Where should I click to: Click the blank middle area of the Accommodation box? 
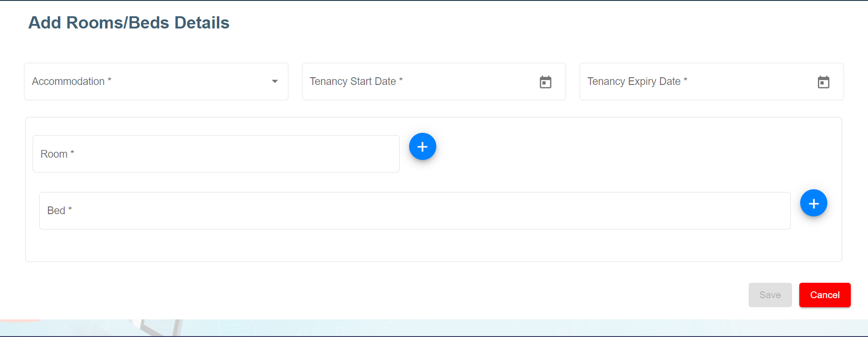[190, 82]
